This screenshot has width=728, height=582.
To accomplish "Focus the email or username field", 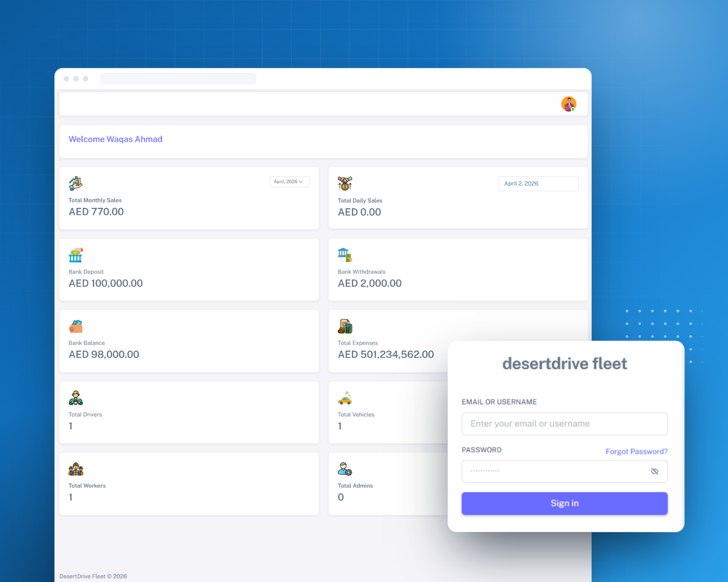I will [x=564, y=424].
